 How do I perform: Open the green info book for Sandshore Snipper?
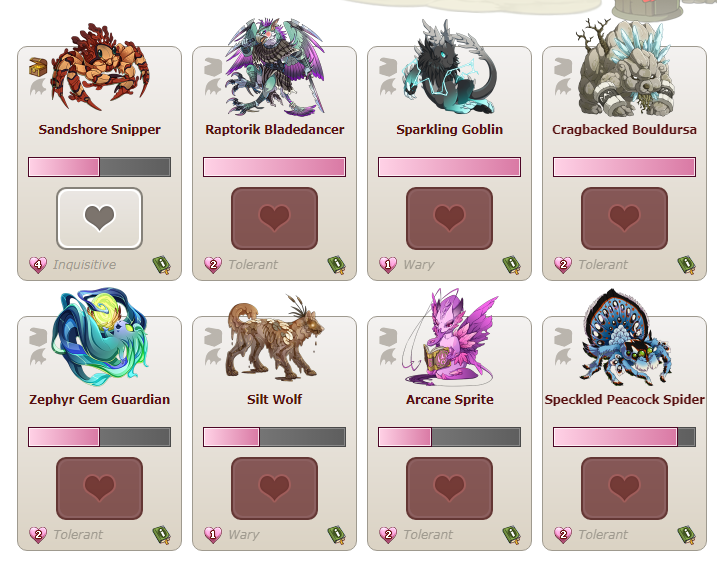[161, 265]
